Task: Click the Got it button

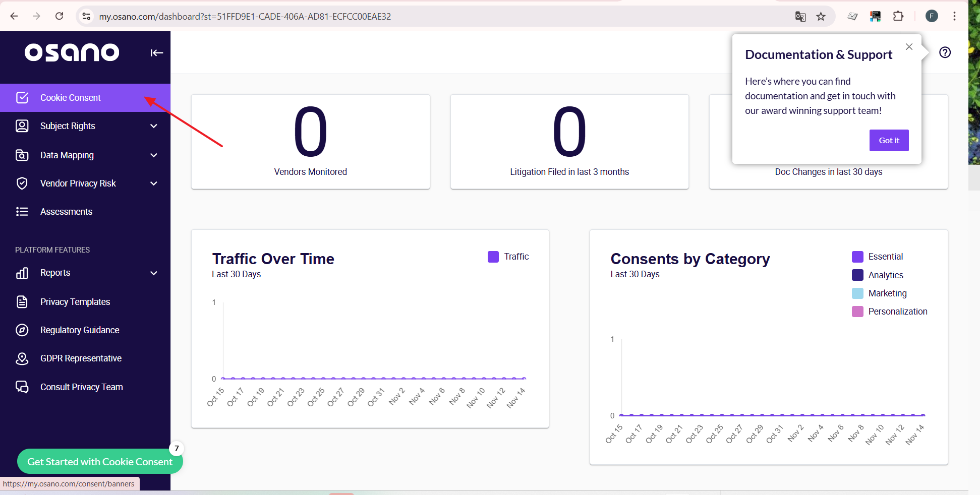Action: 889,141
